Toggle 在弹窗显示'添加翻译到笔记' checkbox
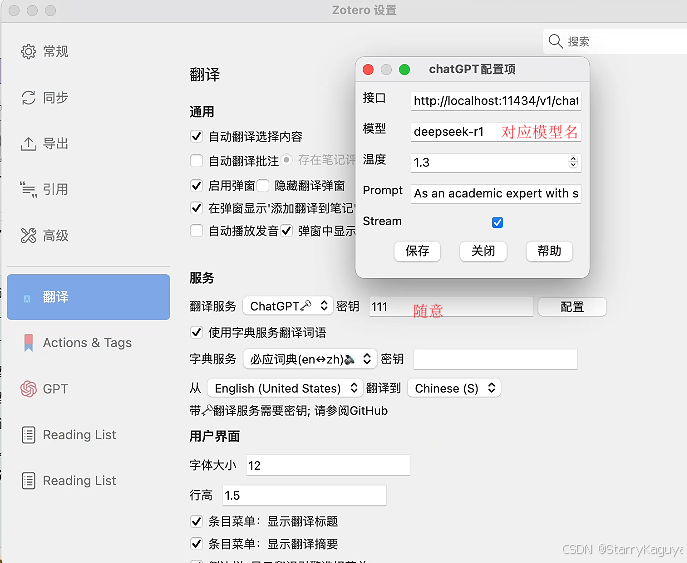Screen dimensions: 687x563 196,208
